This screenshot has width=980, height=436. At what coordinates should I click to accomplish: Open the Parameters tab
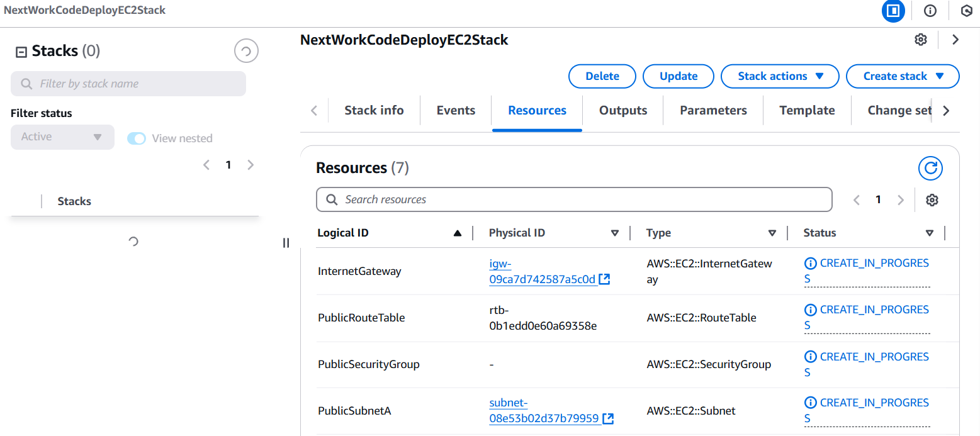713,111
